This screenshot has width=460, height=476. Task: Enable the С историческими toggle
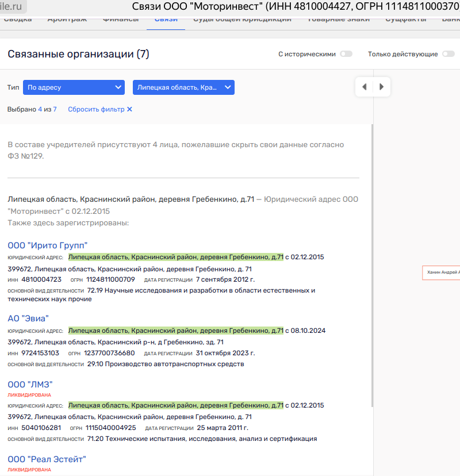pyautogui.click(x=346, y=53)
